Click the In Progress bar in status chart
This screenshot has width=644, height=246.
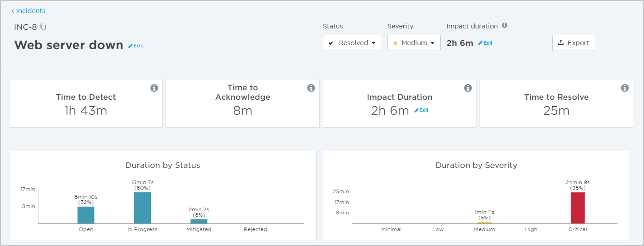pyautogui.click(x=142, y=208)
